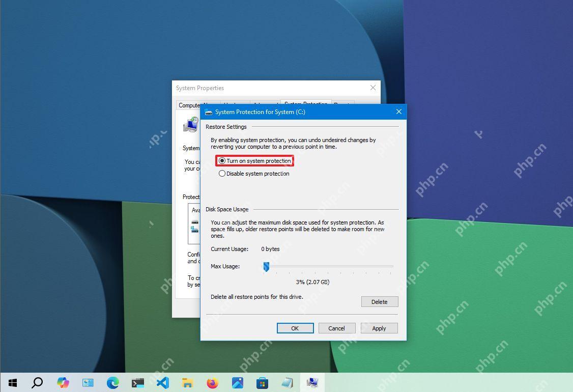Click the '0 bytes' current usage value

tap(270, 249)
